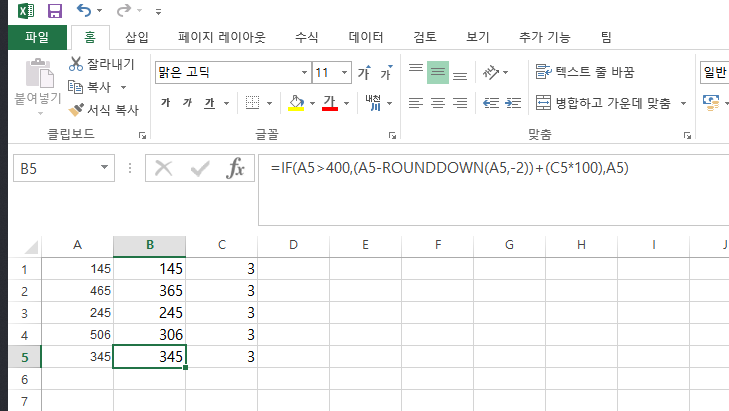
Task: Open the font name dropdown 맑은 고딕
Action: click(x=304, y=73)
